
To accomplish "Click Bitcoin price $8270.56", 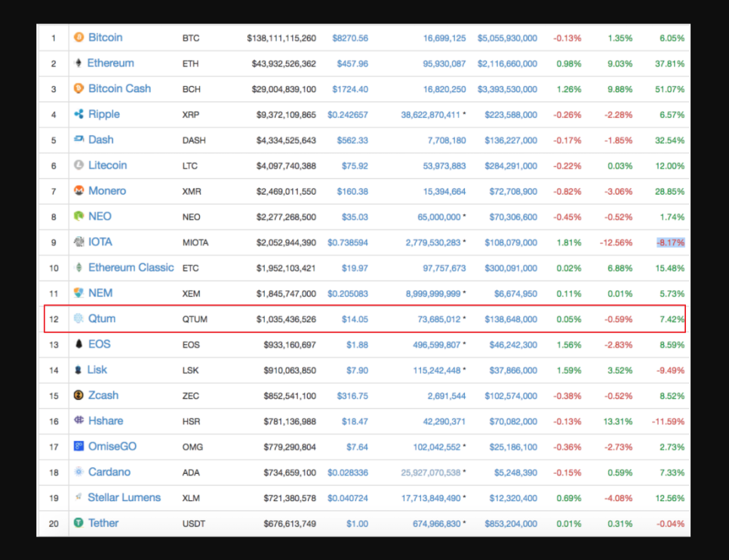I will (x=350, y=38).
